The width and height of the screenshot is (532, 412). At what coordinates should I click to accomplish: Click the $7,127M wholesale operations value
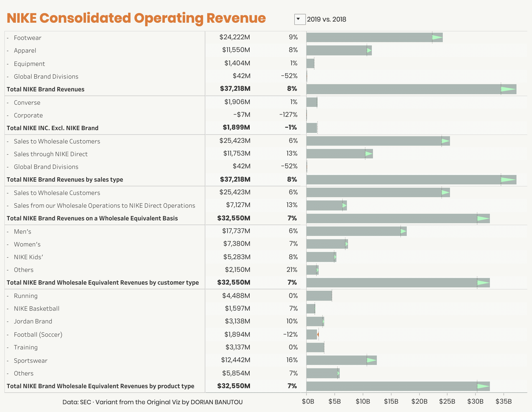tap(238, 205)
